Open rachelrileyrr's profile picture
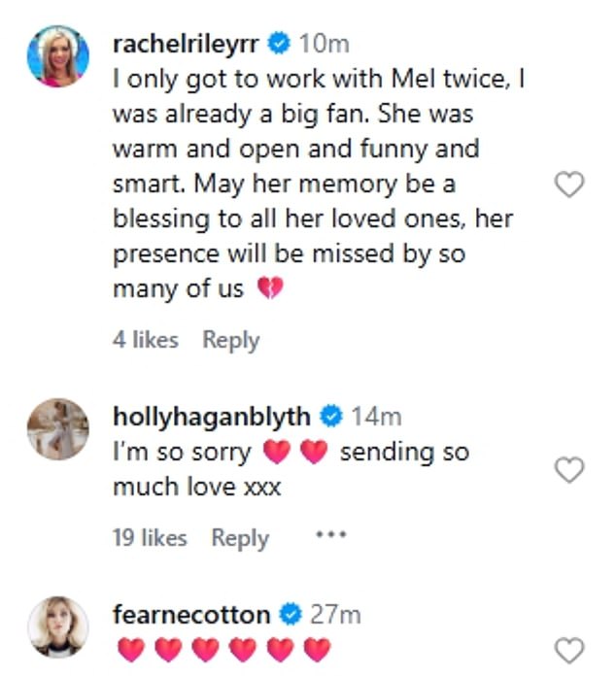Image resolution: width=616 pixels, height=676 pixels. [58, 57]
